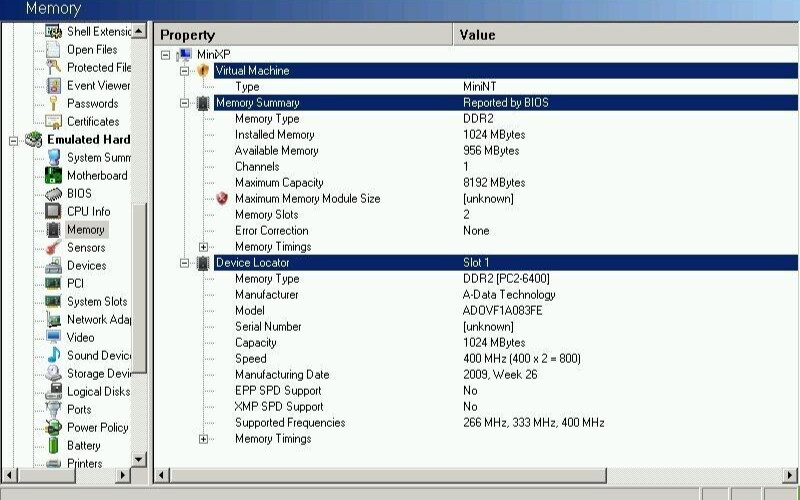Click main panel horizontal scroll right arrow
This screenshot has height=500, width=800.
[790, 476]
